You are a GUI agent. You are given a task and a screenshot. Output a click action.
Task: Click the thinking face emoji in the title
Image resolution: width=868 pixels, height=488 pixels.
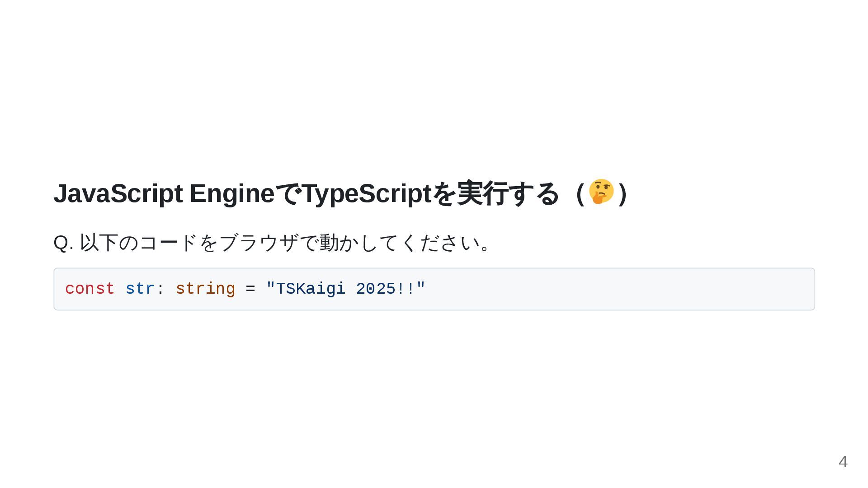tap(601, 192)
